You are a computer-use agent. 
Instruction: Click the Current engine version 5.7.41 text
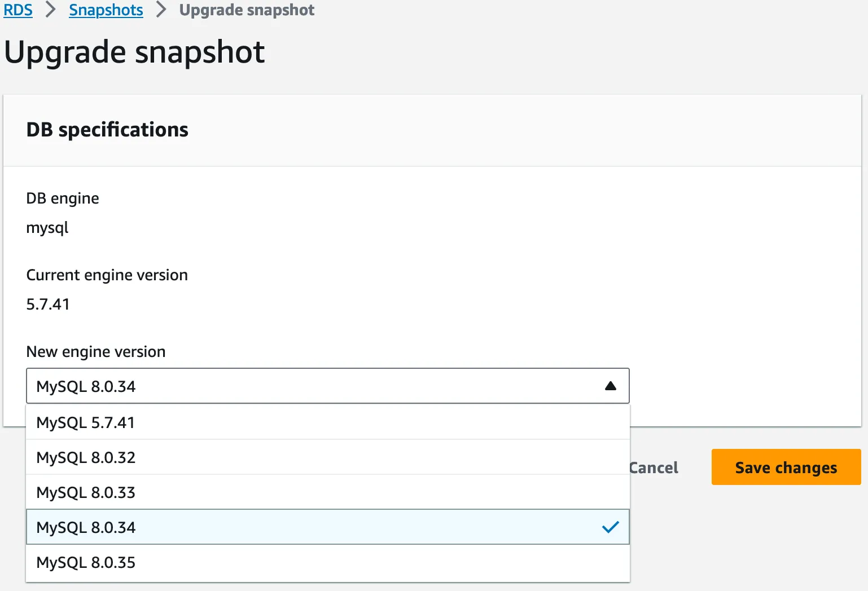click(48, 304)
